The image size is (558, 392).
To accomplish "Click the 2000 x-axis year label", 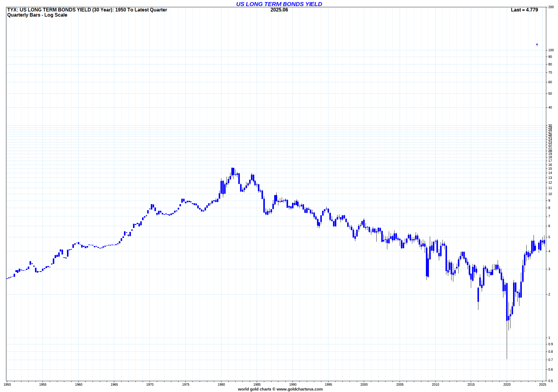I will pos(364,384).
